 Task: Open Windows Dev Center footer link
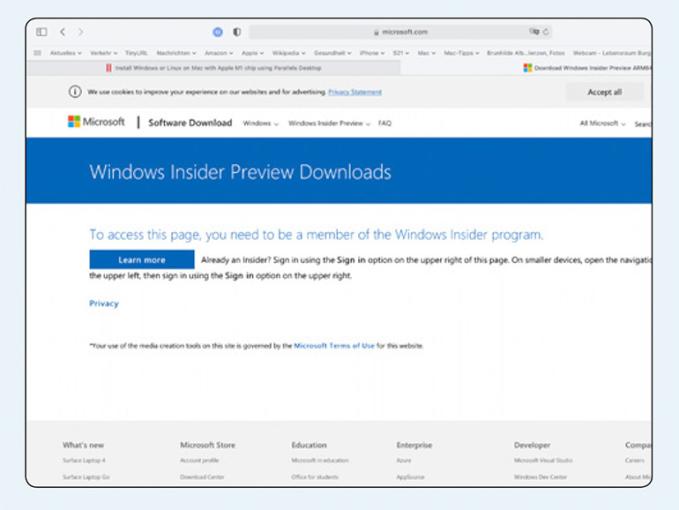540,477
